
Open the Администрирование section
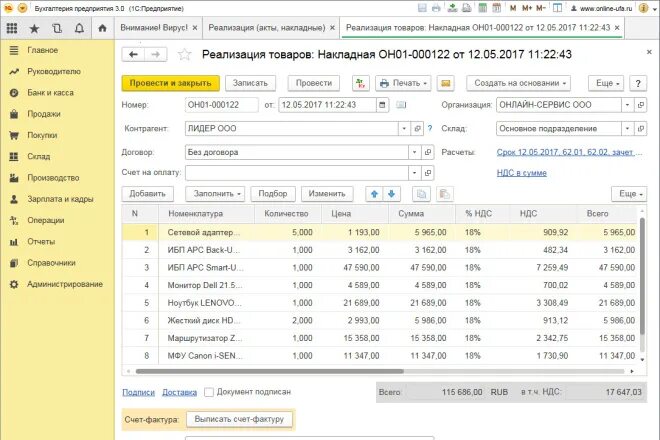pyautogui.click(x=65, y=284)
